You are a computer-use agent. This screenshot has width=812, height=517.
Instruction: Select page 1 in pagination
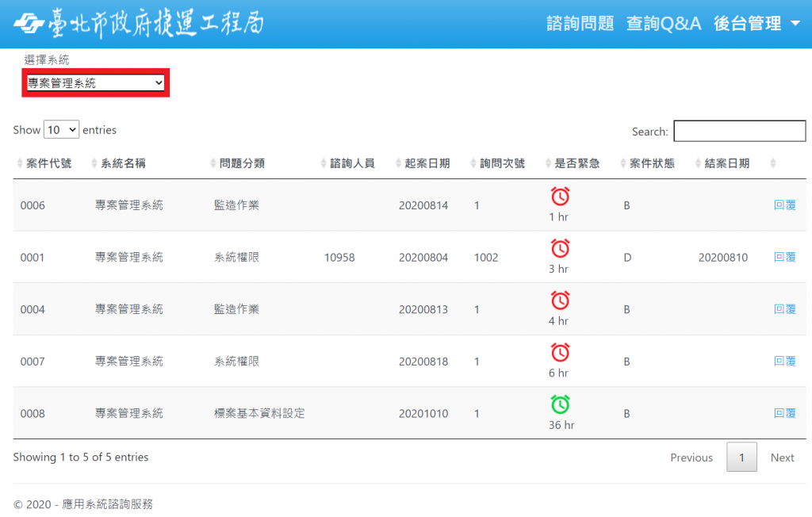[741, 457]
